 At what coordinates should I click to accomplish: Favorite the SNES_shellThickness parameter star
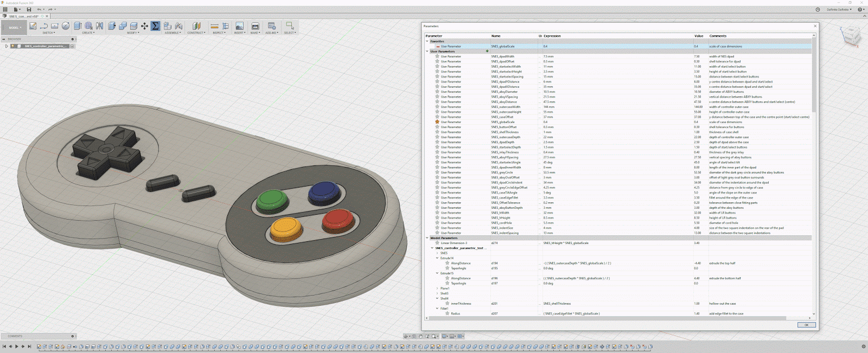click(437, 132)
